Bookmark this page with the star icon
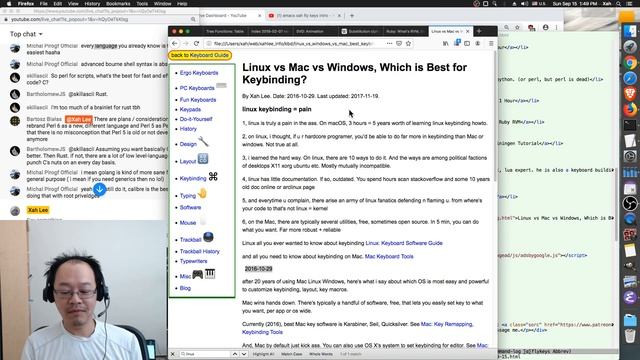The width and height of the screenshot is (640, 360). [408, 43]
